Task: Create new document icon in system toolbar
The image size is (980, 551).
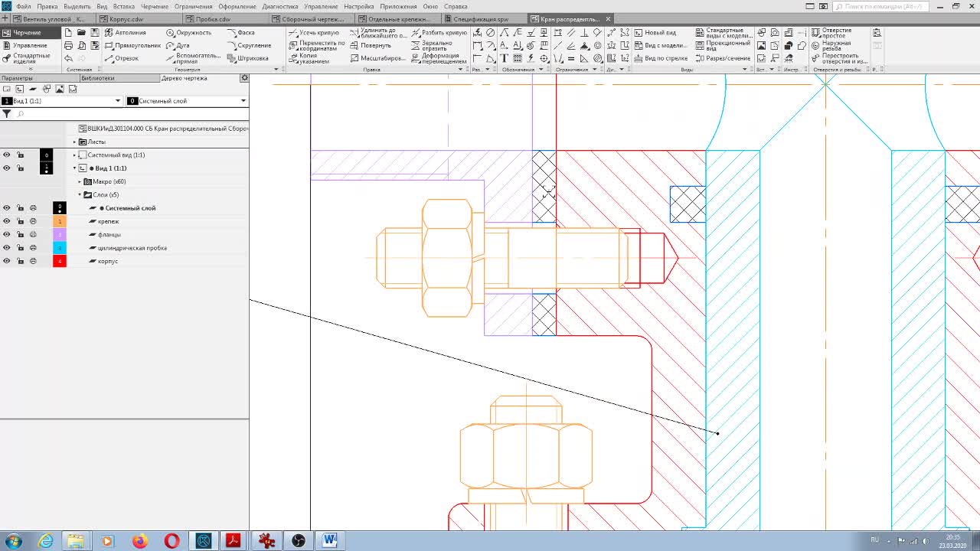Action: click(x=68, y=33)
